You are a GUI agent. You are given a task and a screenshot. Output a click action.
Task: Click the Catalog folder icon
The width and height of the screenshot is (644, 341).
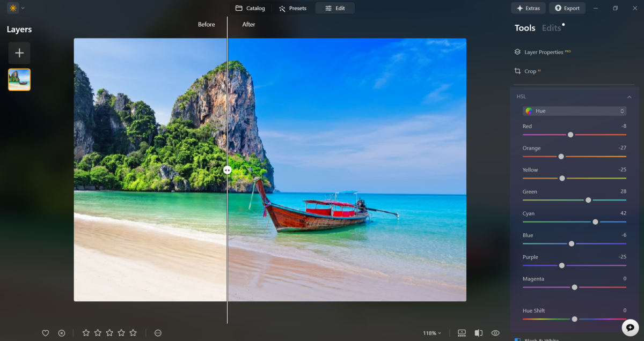click(239, 8)
